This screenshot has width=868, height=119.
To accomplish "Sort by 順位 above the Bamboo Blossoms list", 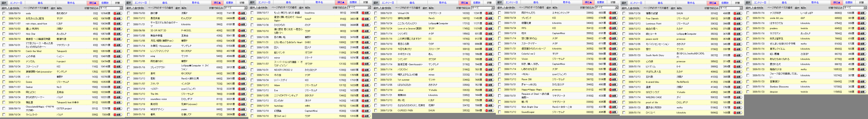I will pyautogui.click(x=837, y=3).
